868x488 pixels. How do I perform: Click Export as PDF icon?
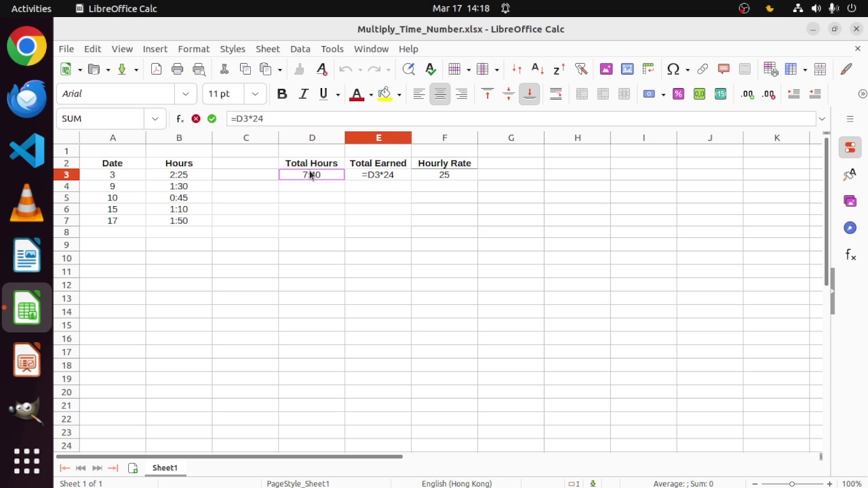tap(156, 69)
